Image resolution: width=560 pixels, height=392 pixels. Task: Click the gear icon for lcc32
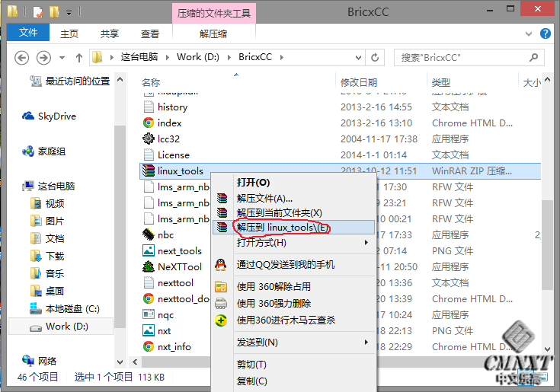pos(149,139)
